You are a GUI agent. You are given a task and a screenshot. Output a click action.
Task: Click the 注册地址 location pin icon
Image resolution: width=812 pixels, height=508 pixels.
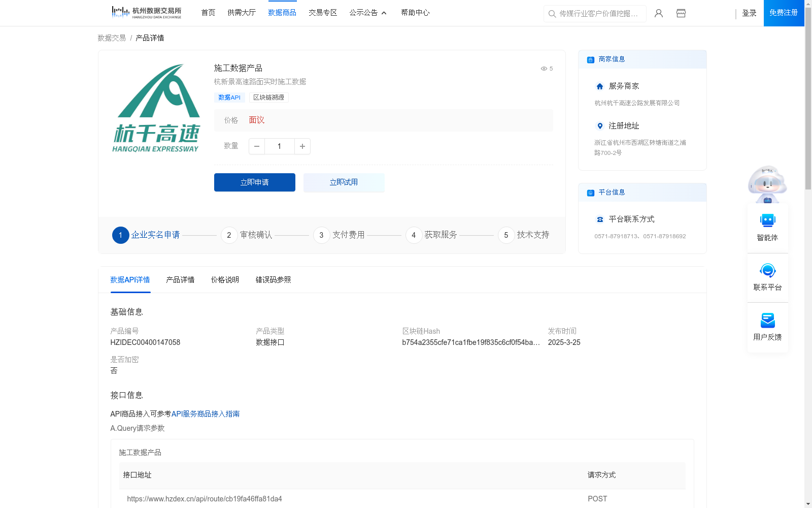(x=600, y=126)
